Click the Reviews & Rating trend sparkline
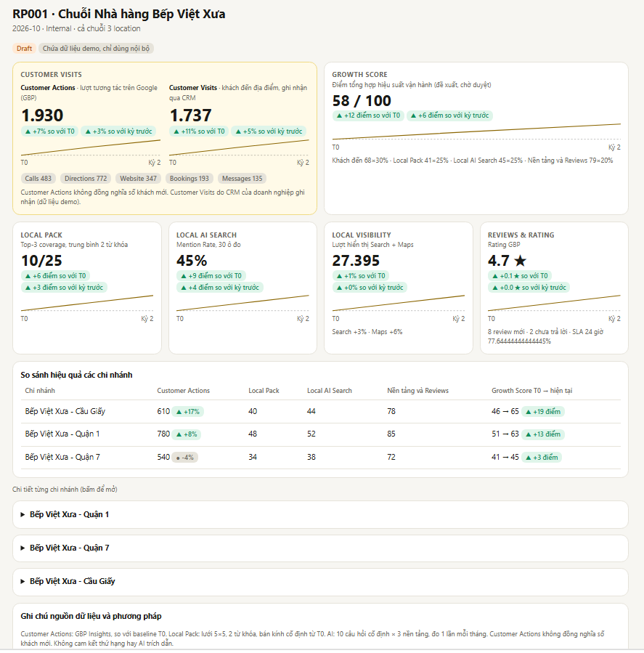Screen dimensions: 644x653 (x=554, y=303)
